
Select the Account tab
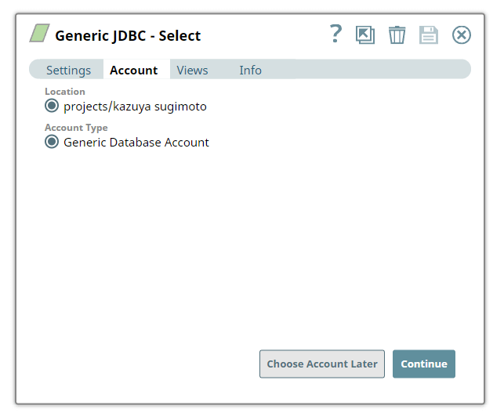pos(134,70)
